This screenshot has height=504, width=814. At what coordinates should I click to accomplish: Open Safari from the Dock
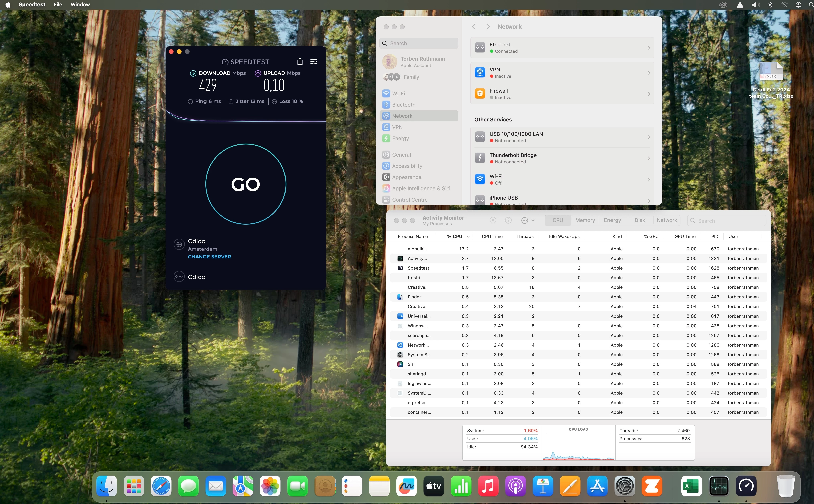coord(161,486)
